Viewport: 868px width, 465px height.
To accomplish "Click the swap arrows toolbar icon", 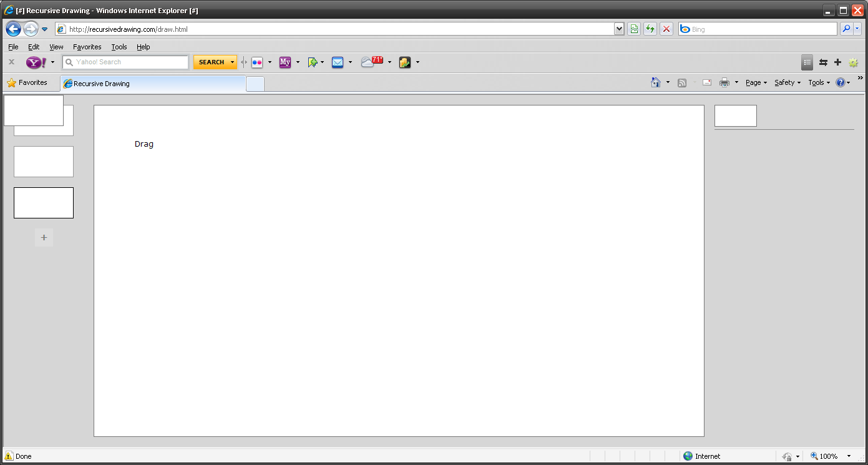I will click(823, 62).
